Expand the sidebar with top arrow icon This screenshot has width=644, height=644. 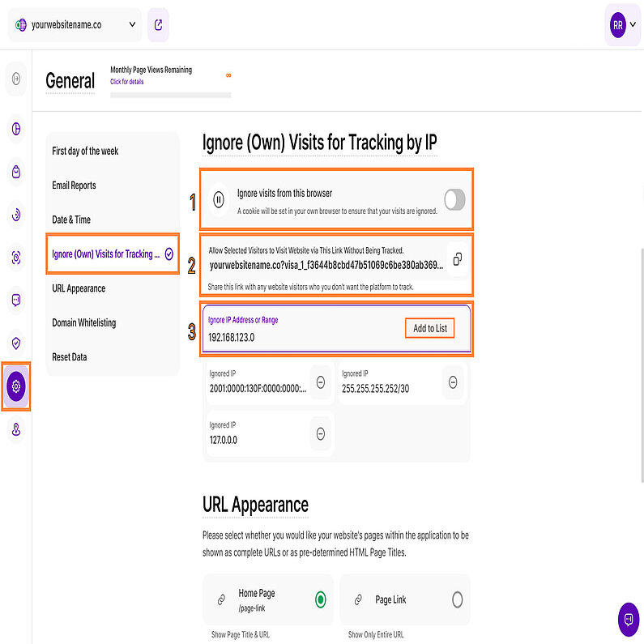click(x=16, y=79)
